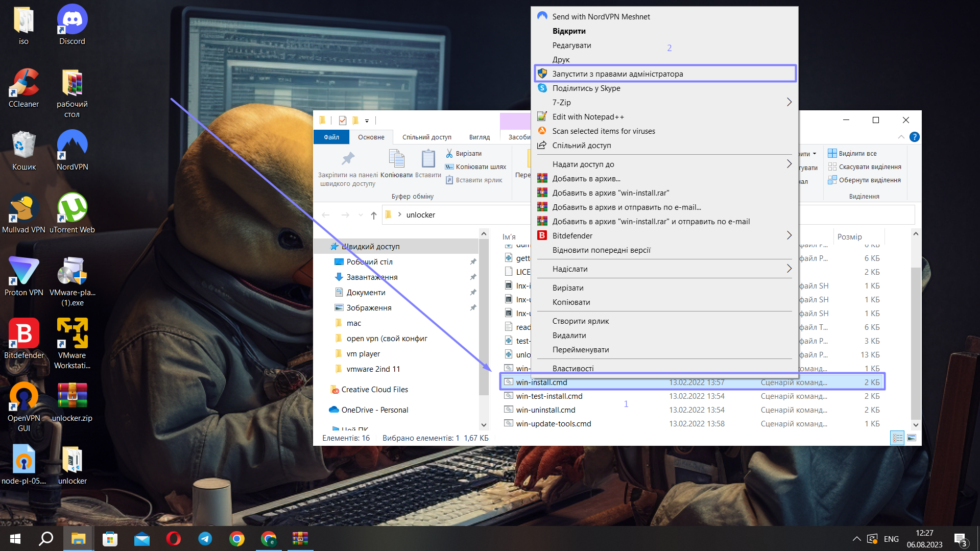This screenshot has height=551, width=980.
Task: Switch to the Вигляд ribbon tab
Action: coord(479,137)
